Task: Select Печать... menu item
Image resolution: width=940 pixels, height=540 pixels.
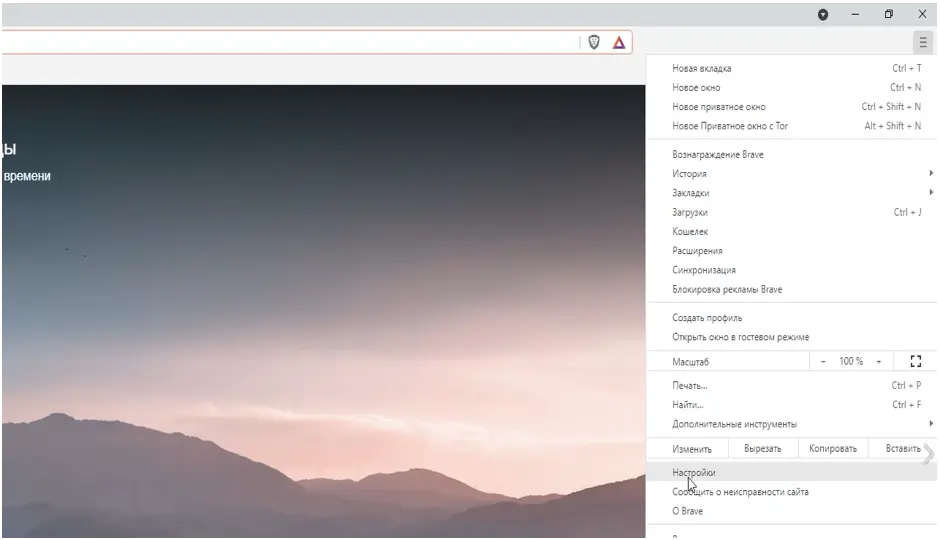Action: click(791, 385)
